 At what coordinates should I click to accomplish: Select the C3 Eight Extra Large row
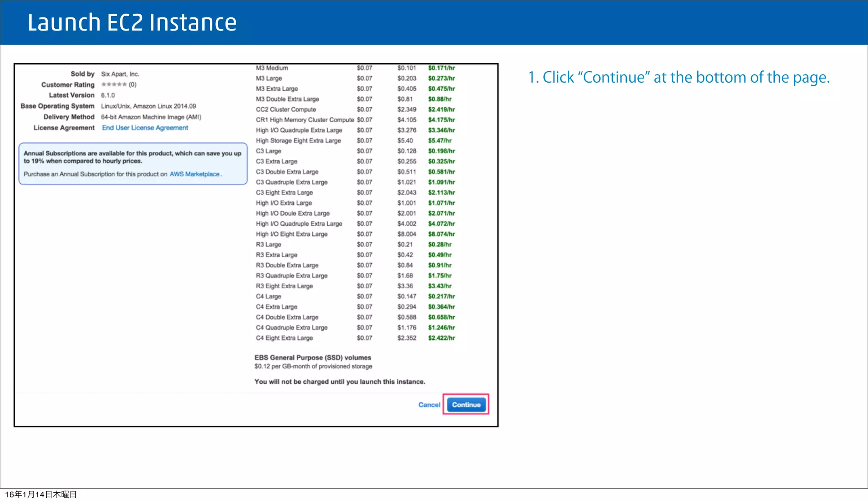click(355, 192)
